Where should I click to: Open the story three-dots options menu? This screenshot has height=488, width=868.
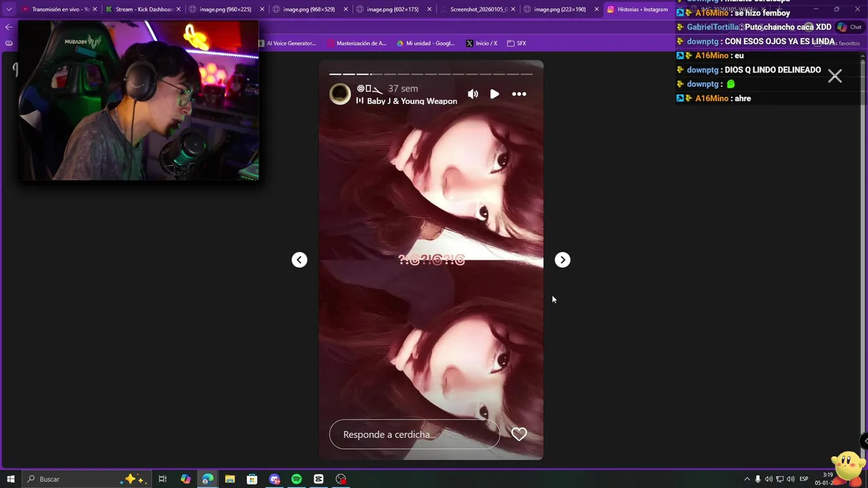[519, 94]
